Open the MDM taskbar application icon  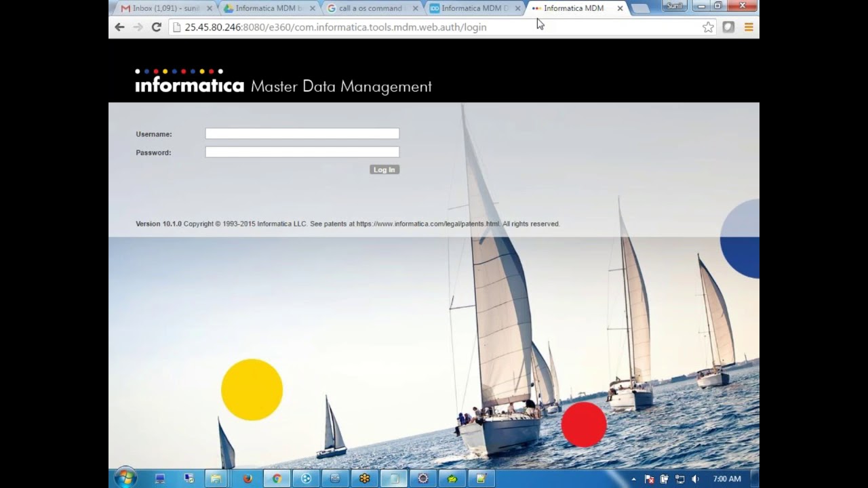[x=335, y=479]
